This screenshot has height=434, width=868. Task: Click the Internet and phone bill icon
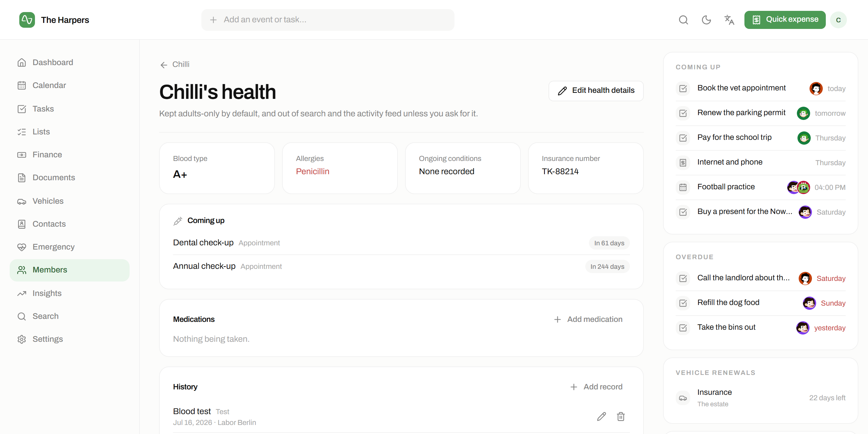(683, 163)
